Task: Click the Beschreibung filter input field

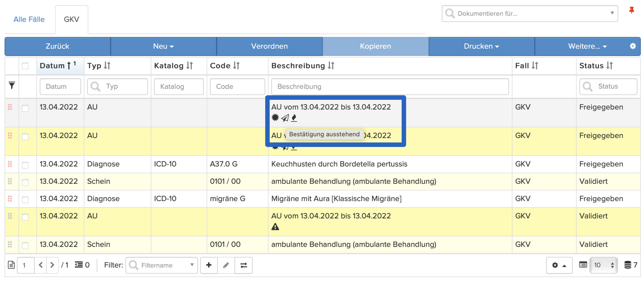Action: [390, 87]
